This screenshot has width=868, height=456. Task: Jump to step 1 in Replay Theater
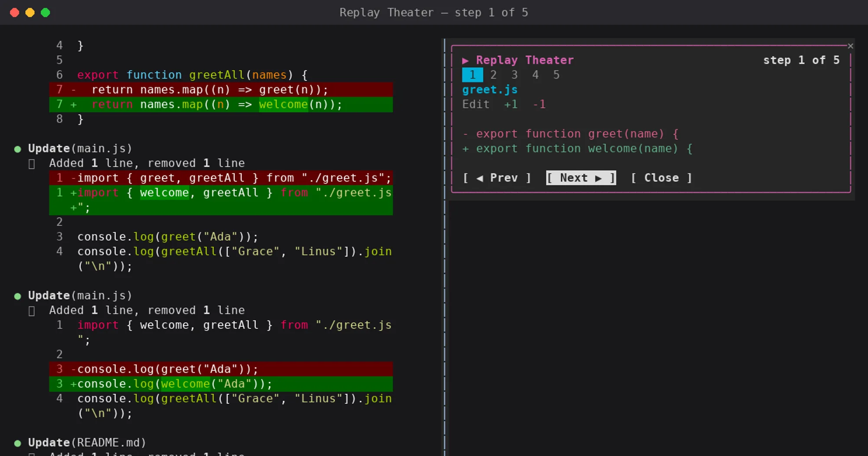pyautogui.click(x=472, y=75)
